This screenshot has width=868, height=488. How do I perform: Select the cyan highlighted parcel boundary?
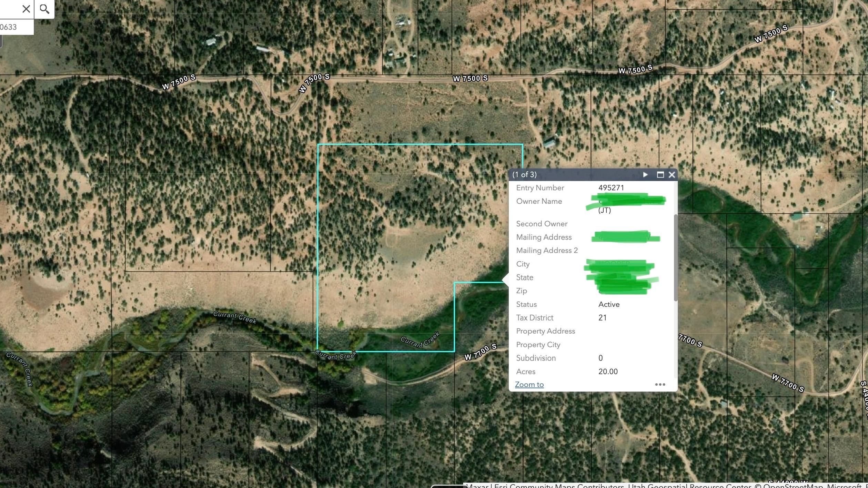click(x=318, y=241)
